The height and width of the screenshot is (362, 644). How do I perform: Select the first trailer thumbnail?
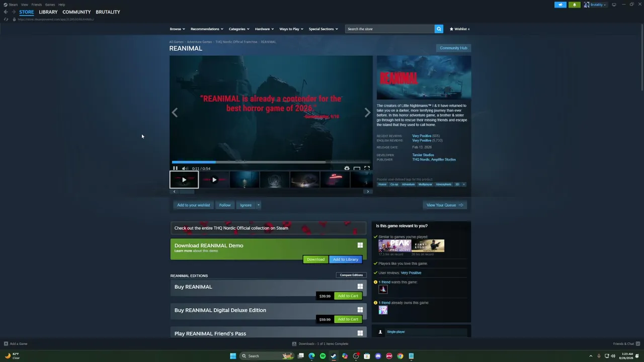tap(184, 179)
